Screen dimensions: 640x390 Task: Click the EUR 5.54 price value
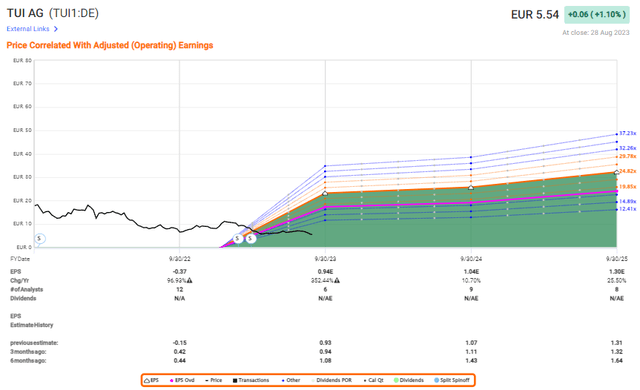click(x=535, y=15)
